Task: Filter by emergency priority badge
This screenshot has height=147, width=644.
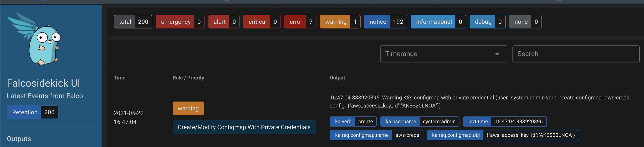Action: 180,22
